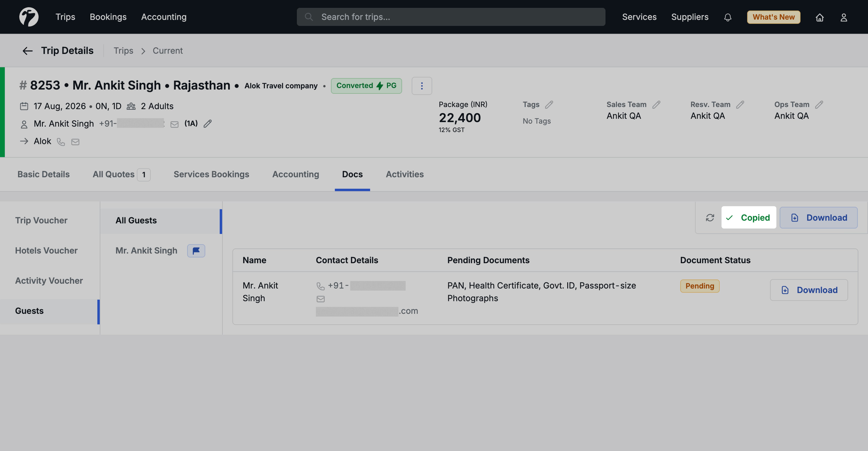The width and height of the screenshot is (868, 451).
Task: Click the back arrow beside Trip Details
Action: 27,51
